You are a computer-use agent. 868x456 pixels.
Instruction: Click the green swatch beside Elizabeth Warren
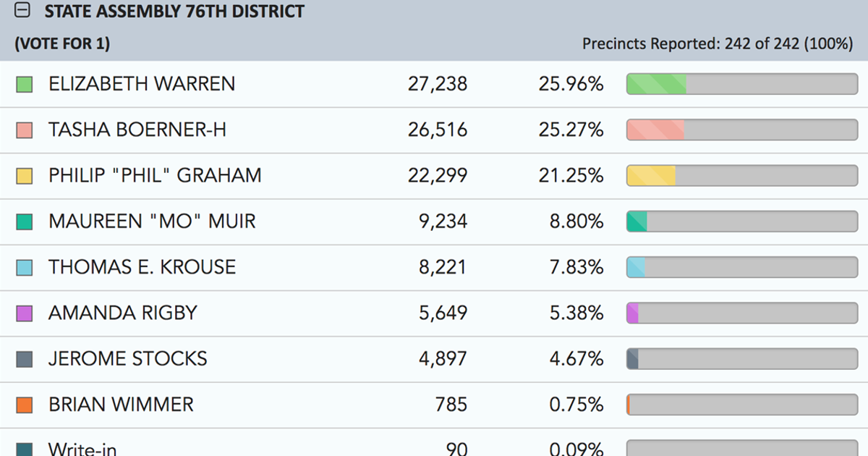tap(24, 85)
